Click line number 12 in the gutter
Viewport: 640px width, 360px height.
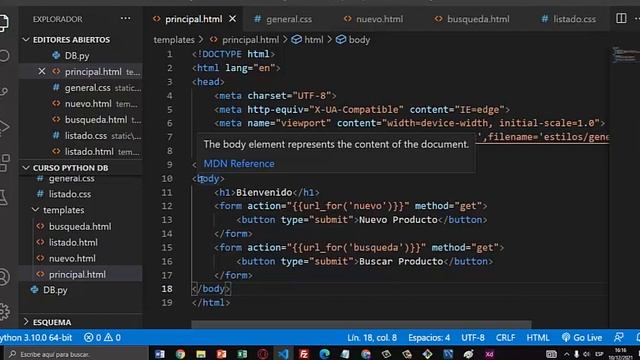tap(167, 206)
